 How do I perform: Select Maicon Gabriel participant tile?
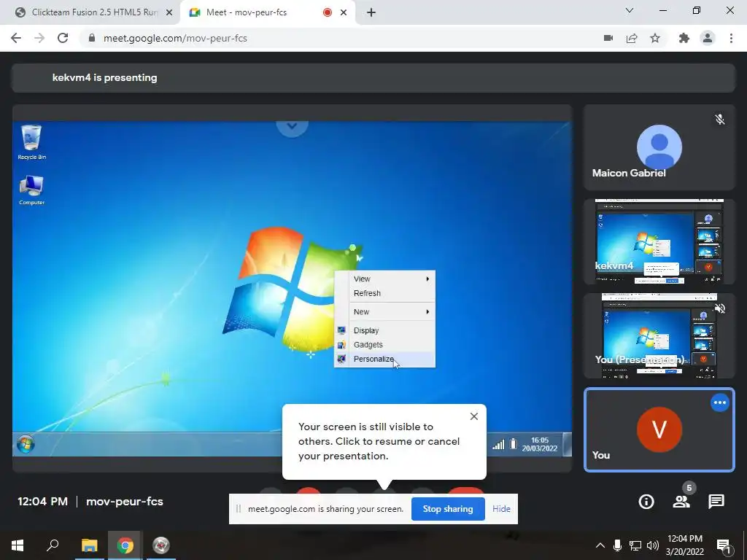659,147
